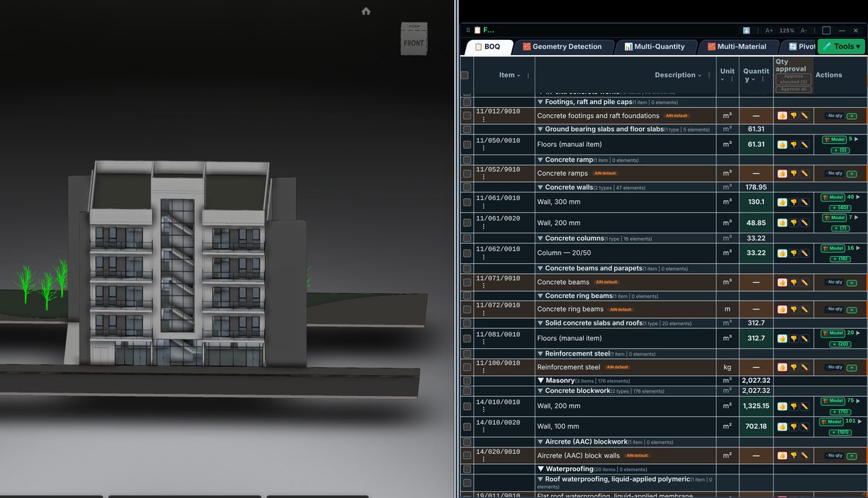Click Model button on Floors 61.31 row
868x498 pixels.
coord(833,139)
